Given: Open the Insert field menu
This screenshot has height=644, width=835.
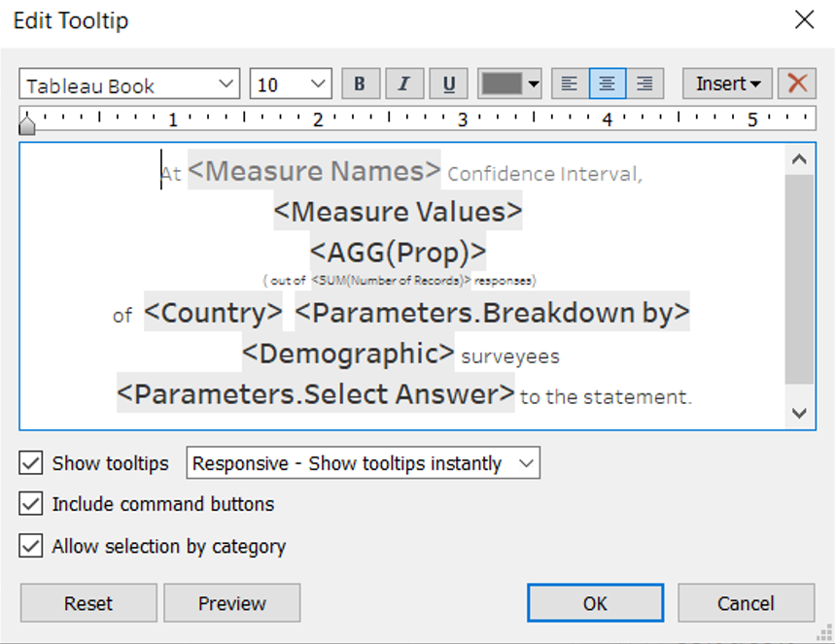Looking at the screenshot, I should coord(727,85).
